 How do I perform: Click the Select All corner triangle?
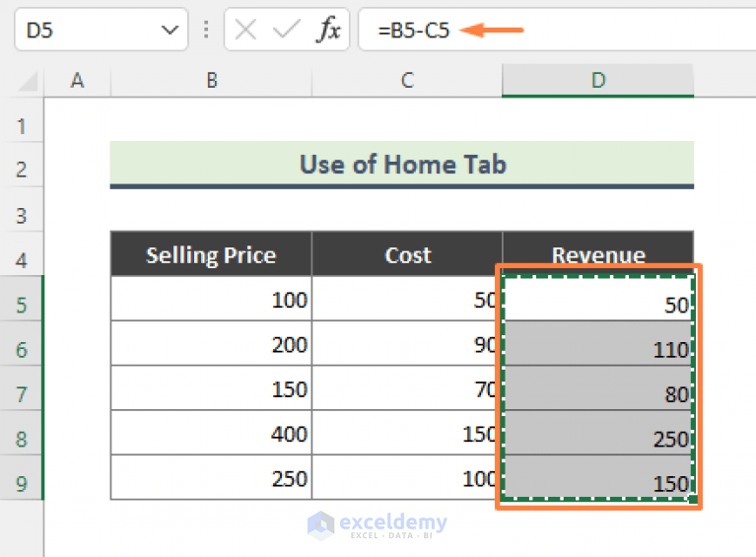[28, 82]
